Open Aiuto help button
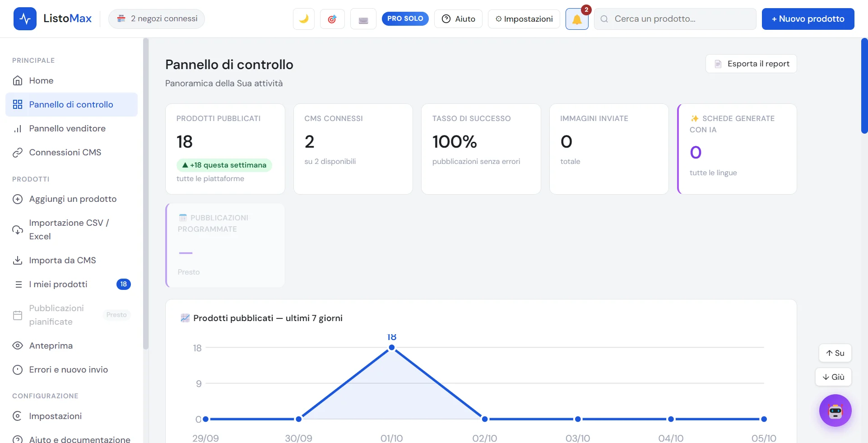Image resolution: width=868 pixels, height=443 pixels. click(458, 19)
